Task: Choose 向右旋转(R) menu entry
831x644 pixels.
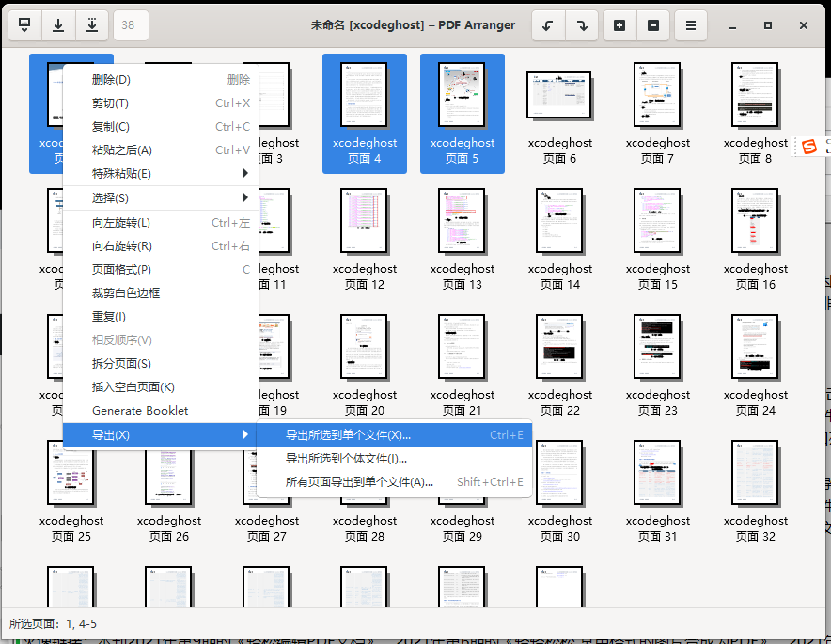Action: tap(161, 246)
